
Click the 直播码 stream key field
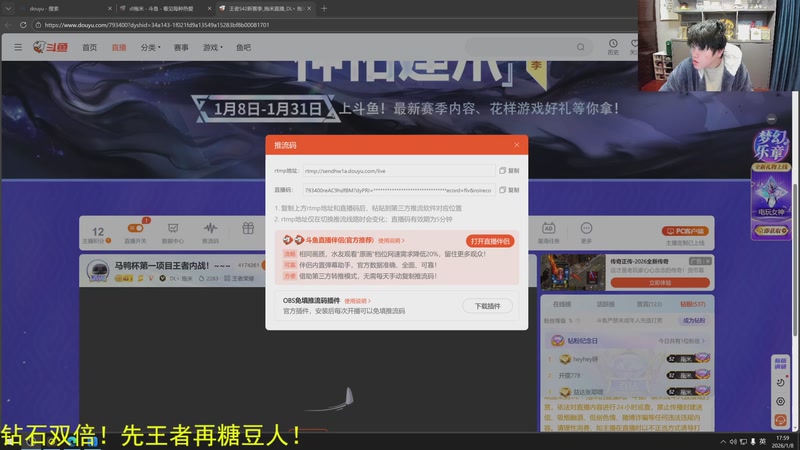click(398, 190)
